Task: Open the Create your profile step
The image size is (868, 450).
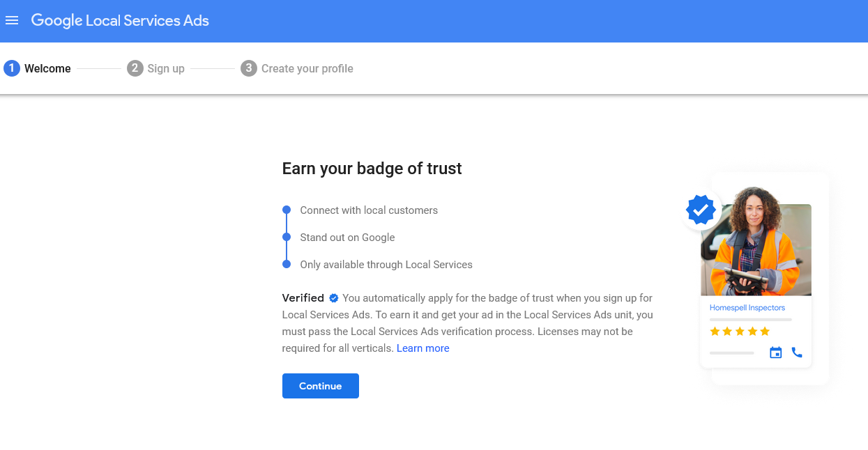Action: [x=307, y=68]
